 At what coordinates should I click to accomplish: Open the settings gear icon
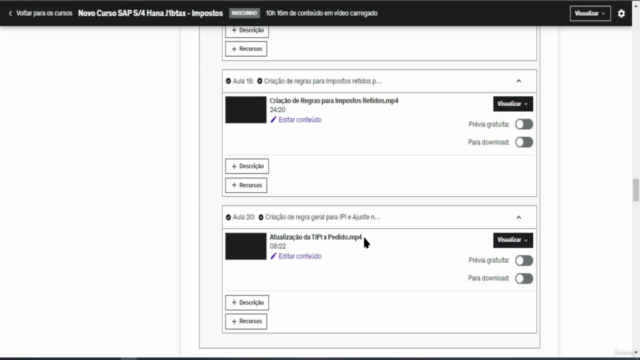coord(621,13)
